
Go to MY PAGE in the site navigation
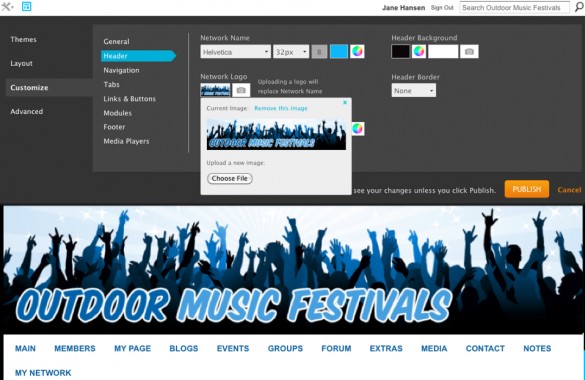[132, 348]
